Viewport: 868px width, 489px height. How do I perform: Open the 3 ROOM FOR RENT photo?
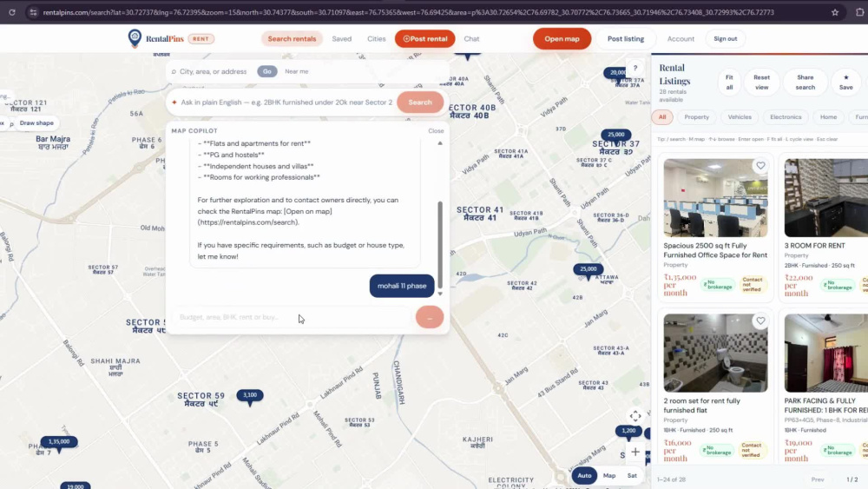tap(826, 198)
